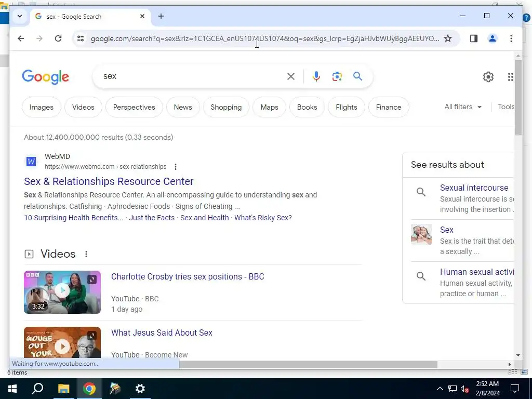
Task: Switch to Shopping filter
Action: click(226, 107)
